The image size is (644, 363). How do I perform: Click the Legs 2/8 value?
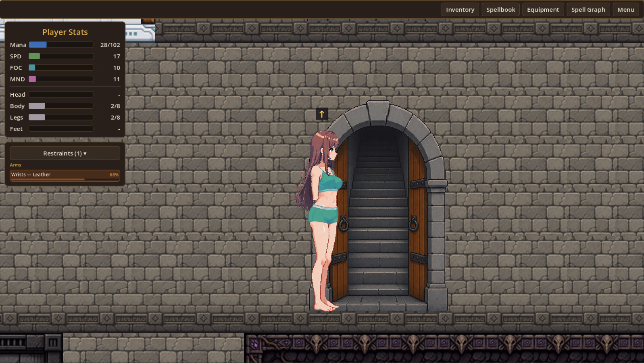[115, 118]
